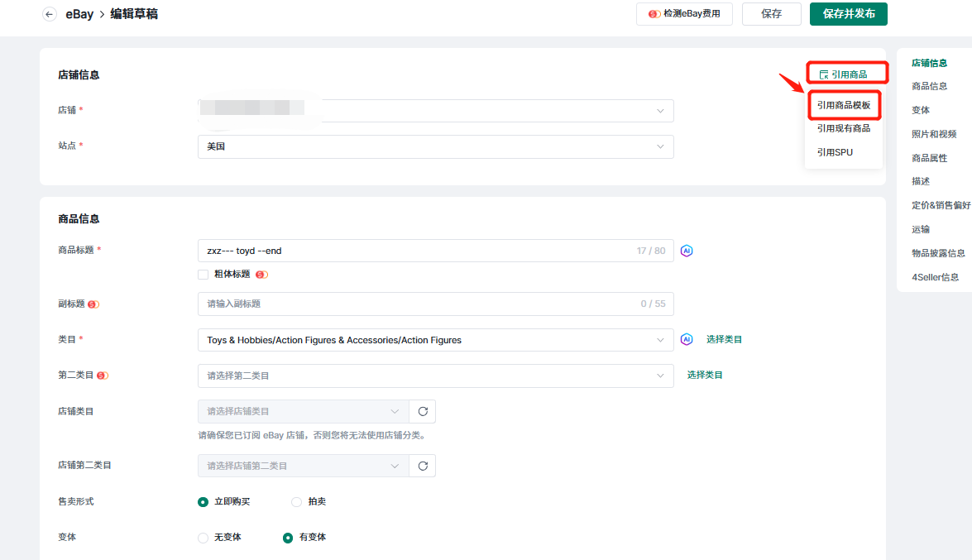Screen dimensions: 972x560
Task: Click the back arrow icon beside eBay
Action: click(x=50, y=14)
